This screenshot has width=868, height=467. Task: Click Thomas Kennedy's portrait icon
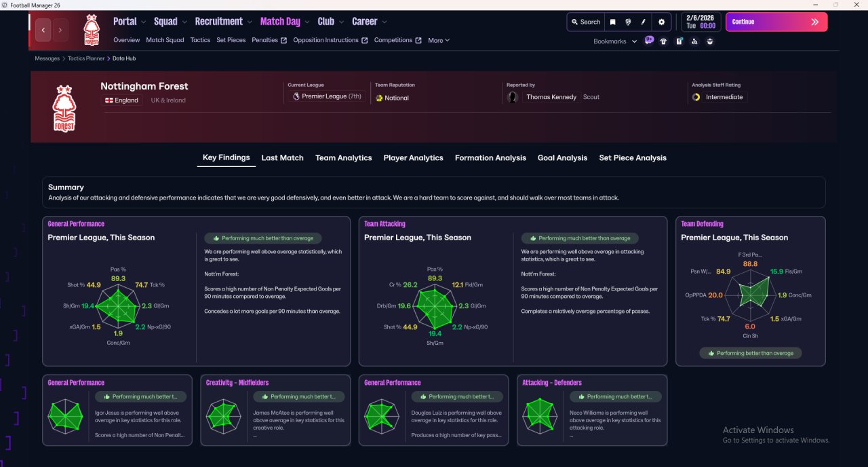[513, 97]
